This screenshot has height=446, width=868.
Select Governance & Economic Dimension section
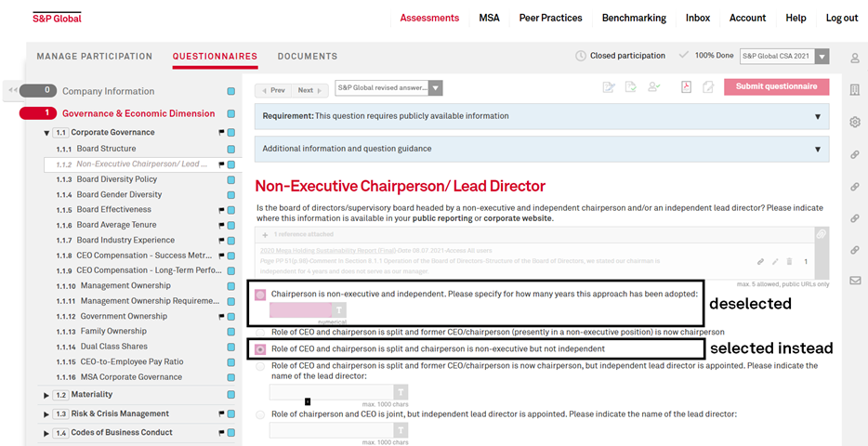[138, 114]
